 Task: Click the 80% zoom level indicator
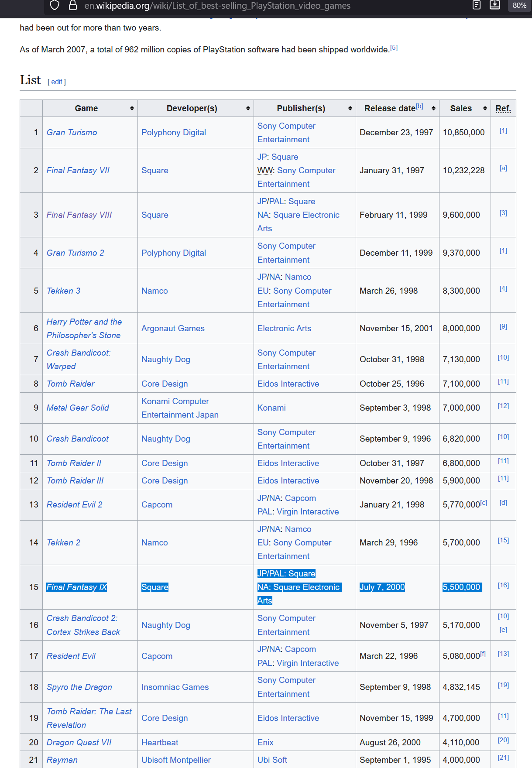coord(519,6)
